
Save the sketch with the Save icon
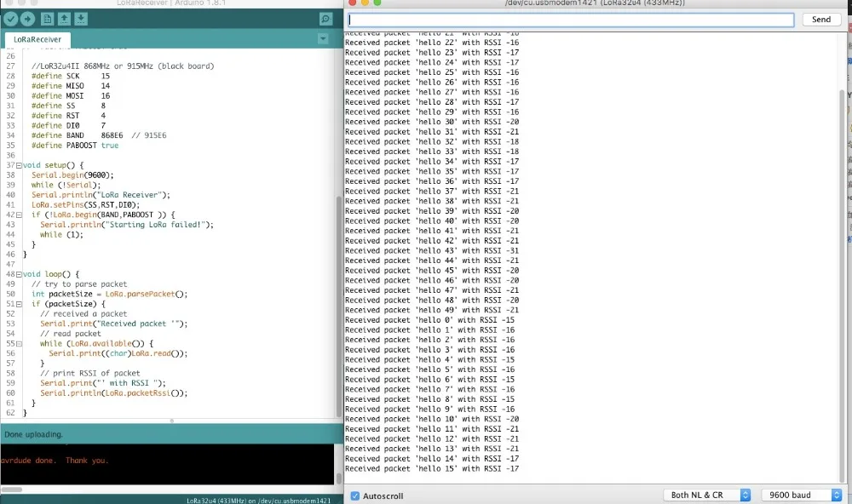click(x=81, y=19)
